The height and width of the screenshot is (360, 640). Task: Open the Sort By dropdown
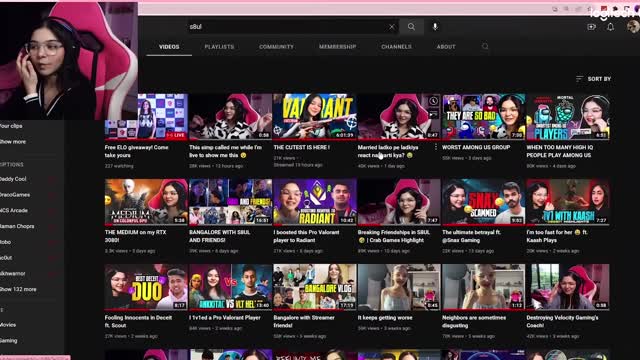(593, 79)
